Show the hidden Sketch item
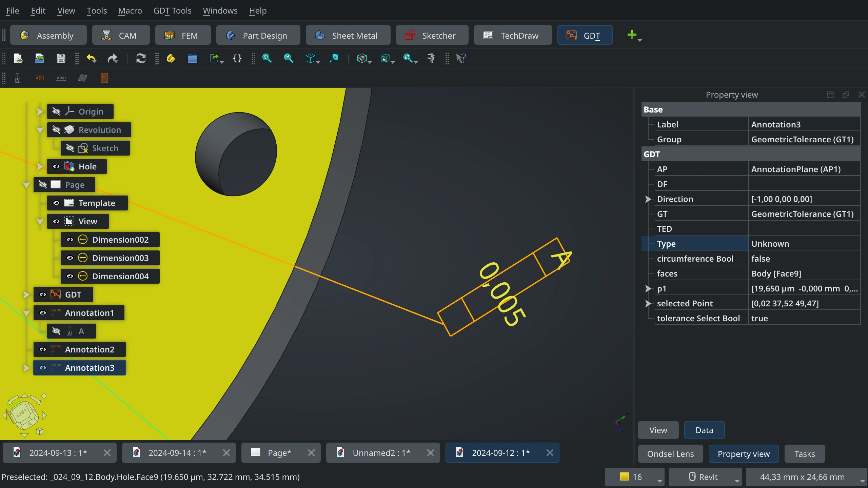This screenshot has height=488, width=868. point(70,148)
